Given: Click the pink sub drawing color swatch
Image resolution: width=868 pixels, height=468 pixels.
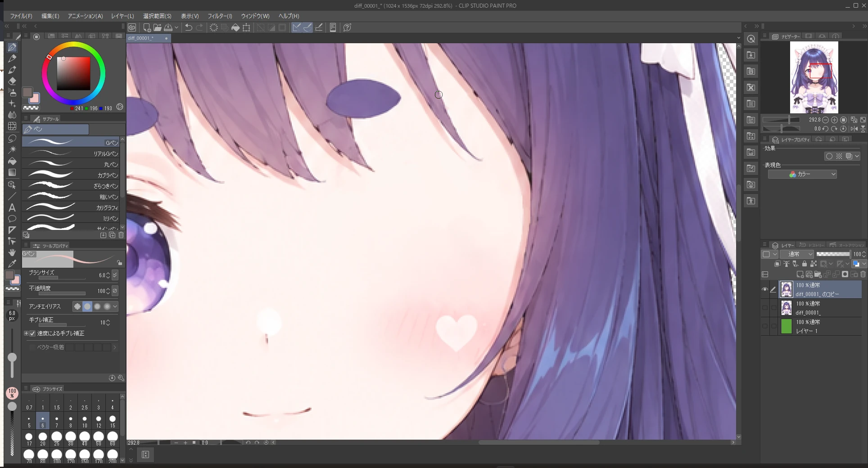Looking at the screenshot, I should click(35, 99).
